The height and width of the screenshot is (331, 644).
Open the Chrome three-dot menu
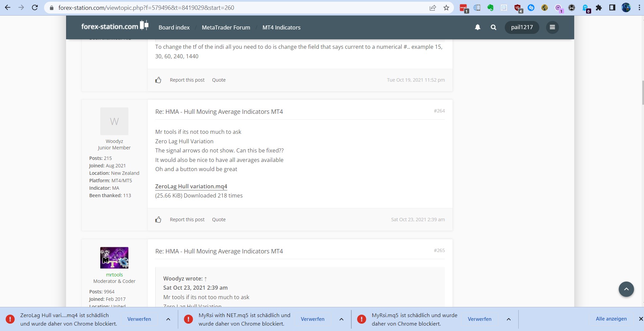coord(639,8)
